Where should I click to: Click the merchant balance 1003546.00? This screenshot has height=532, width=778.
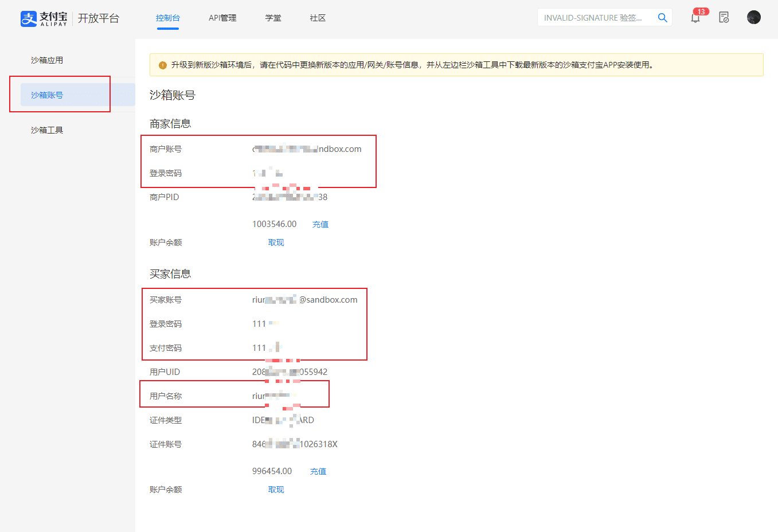pyautogui.click(x=275, y=224)
